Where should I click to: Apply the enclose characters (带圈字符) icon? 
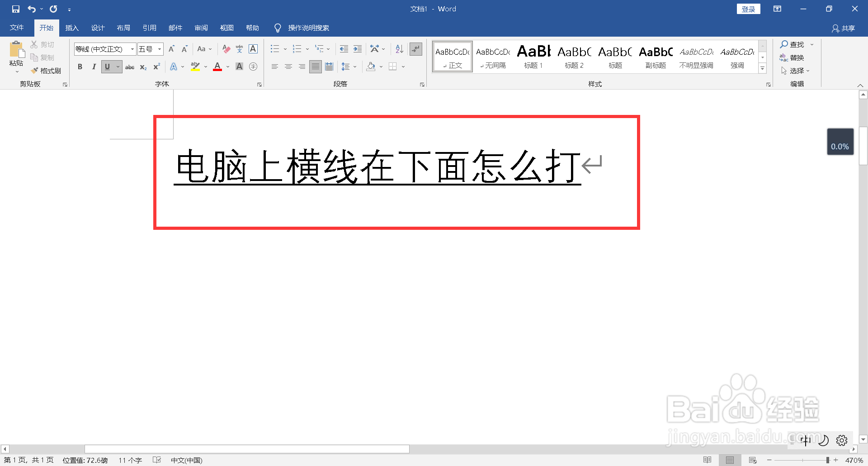pyautogui.click(x=253, y=67)
